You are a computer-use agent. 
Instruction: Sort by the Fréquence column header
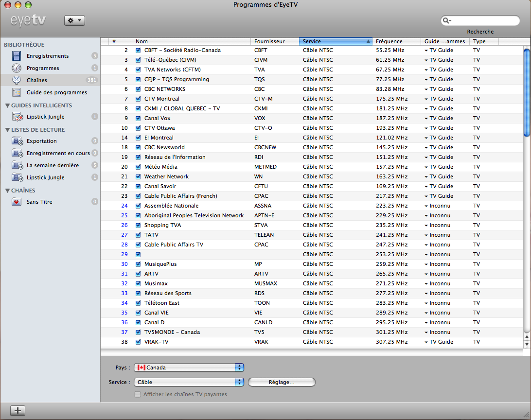(396, 41)
